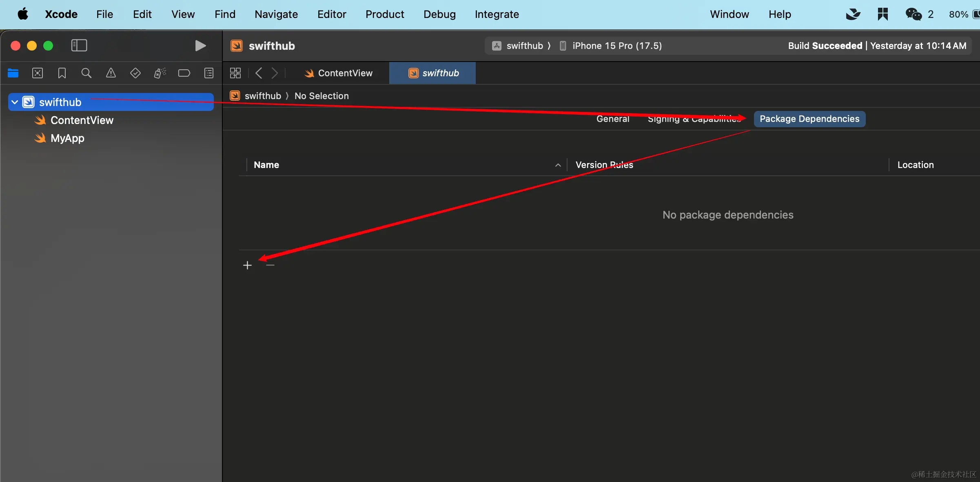
Task: Click the Run play button
Action: click(200, 46)
